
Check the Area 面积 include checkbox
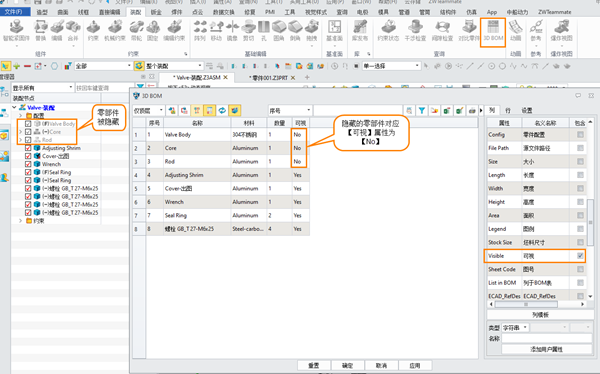point(580,215)
